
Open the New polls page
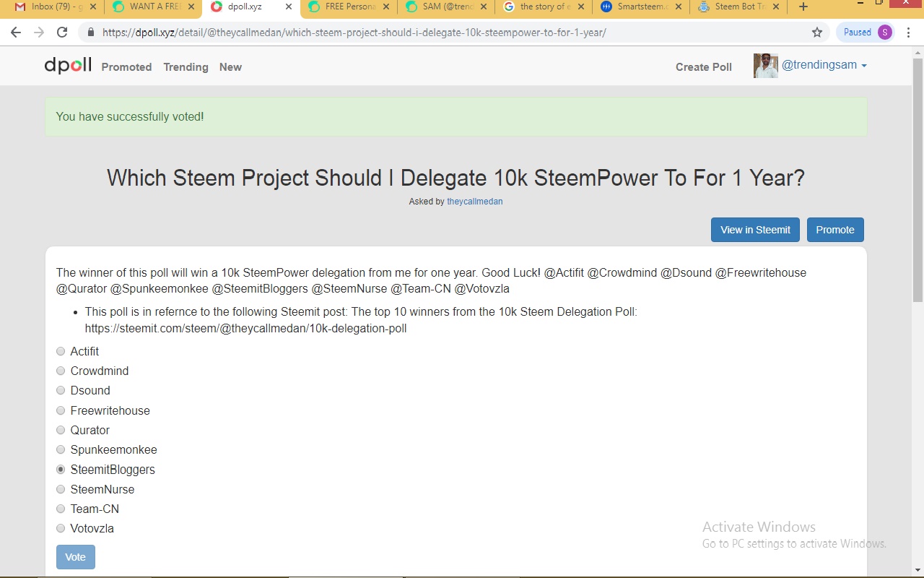[x=230, y=67]
